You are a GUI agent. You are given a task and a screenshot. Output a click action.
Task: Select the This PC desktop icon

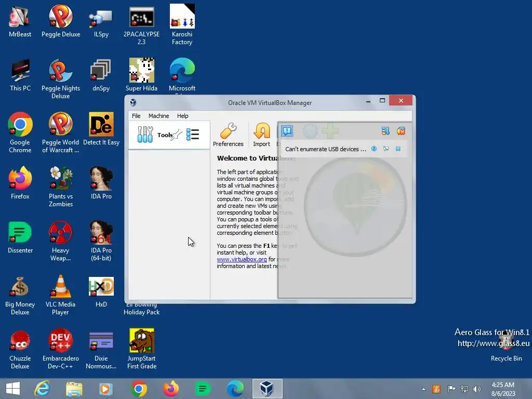20,75
